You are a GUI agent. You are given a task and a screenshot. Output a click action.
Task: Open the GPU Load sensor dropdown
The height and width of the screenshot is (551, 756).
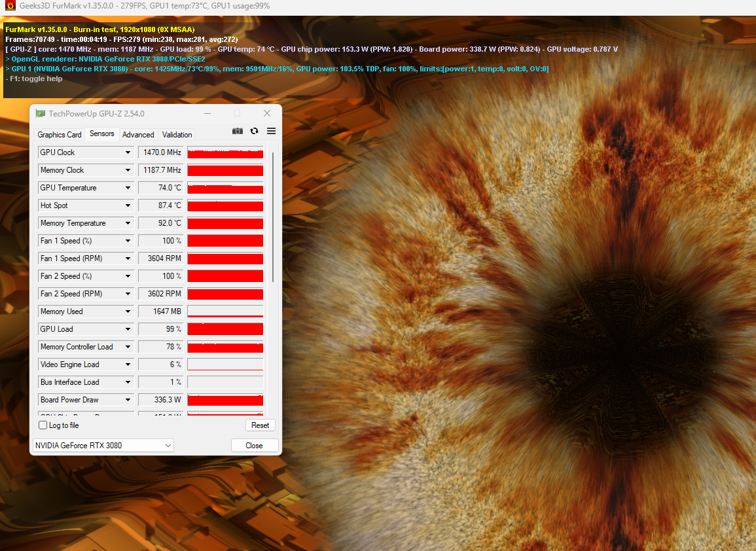128,329
